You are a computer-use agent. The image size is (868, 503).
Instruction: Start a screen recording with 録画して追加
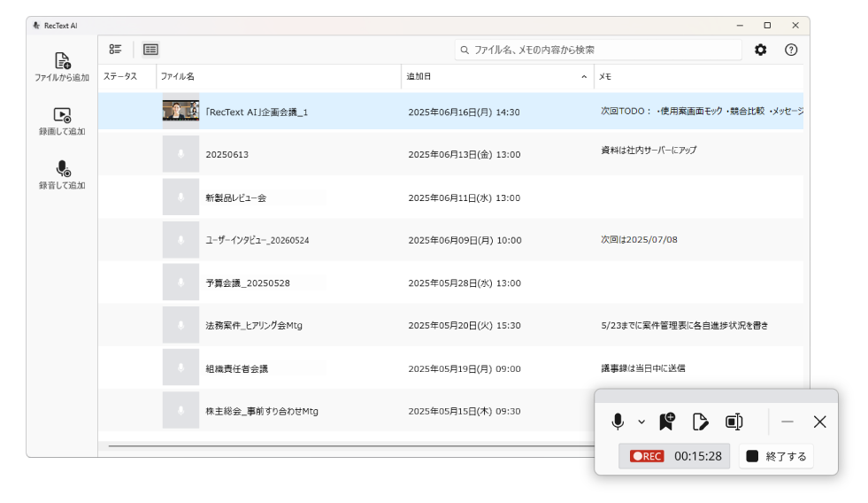pos(62,114)
